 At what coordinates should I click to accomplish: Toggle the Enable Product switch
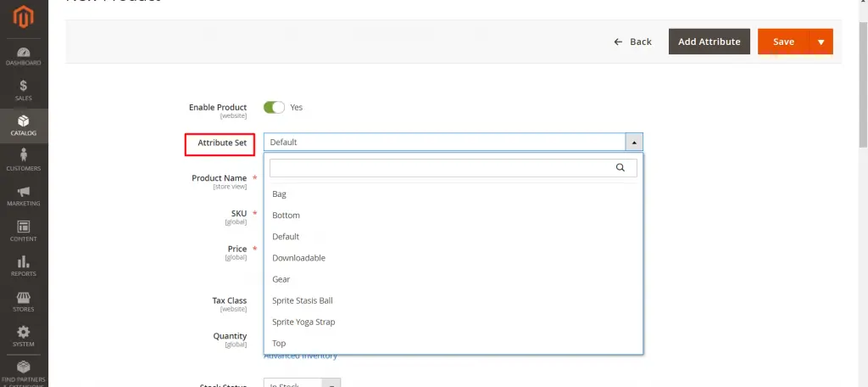click(x=274, y=107)
